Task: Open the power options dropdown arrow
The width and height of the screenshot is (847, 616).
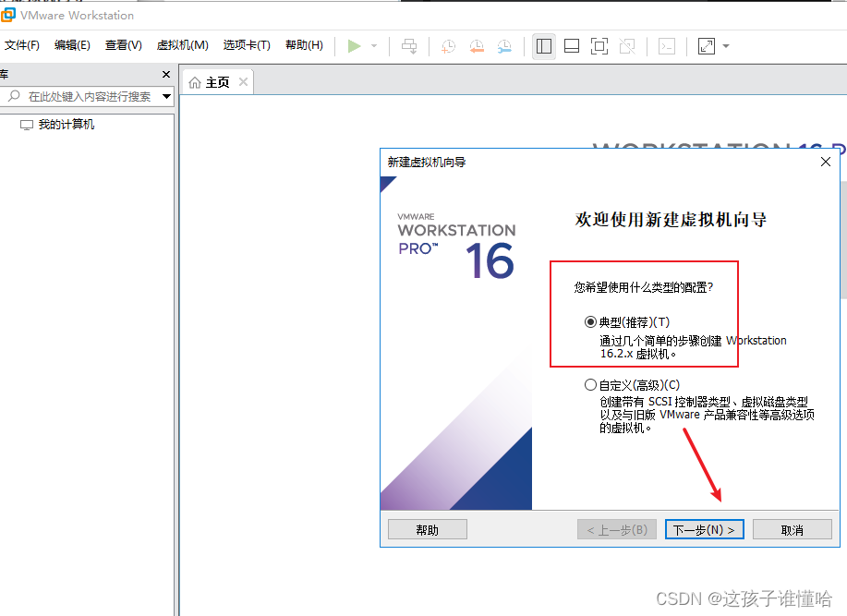Action: [x=374, y=46]
